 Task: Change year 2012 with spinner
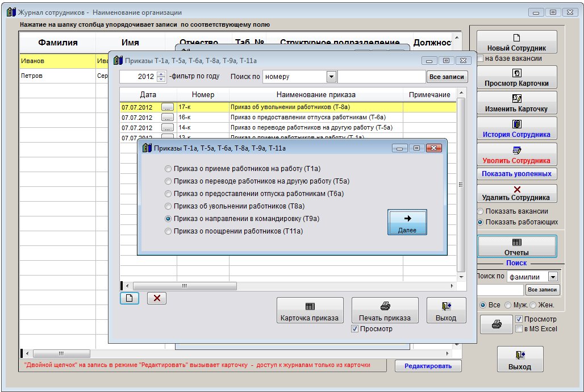click(x=161, y=76)
